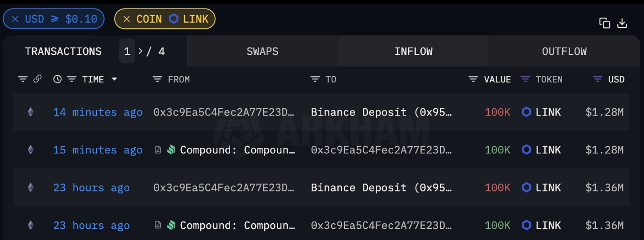Open the 14 minutes ago transaction link
Screen dimensions: 644x240
click(x=97, y=113)
